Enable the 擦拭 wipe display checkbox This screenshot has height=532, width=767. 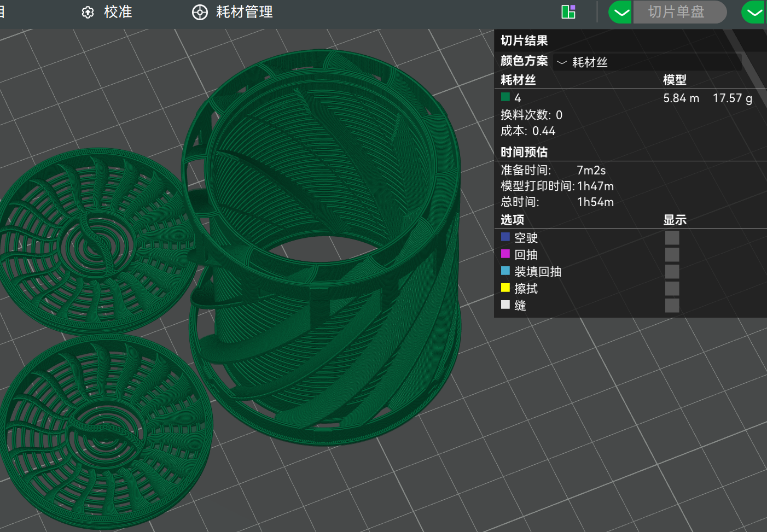(x=672, y=289)
